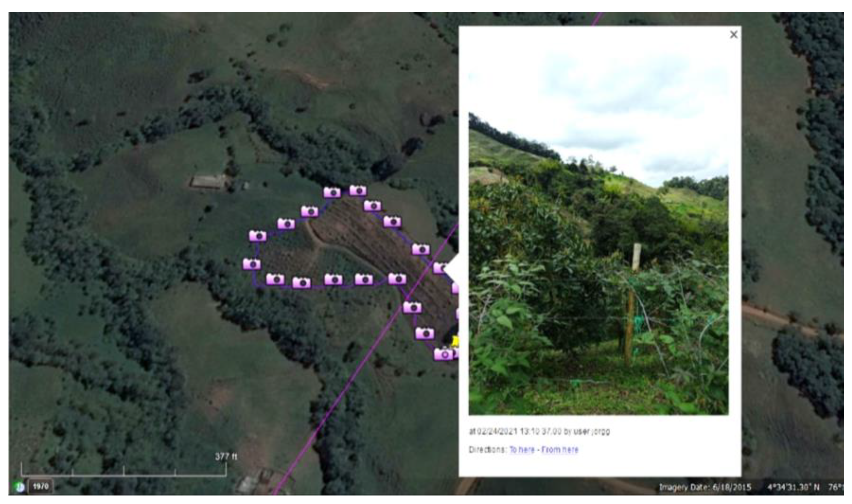
Task: Close the photo balloon popup
Action: tap(733, 35)
